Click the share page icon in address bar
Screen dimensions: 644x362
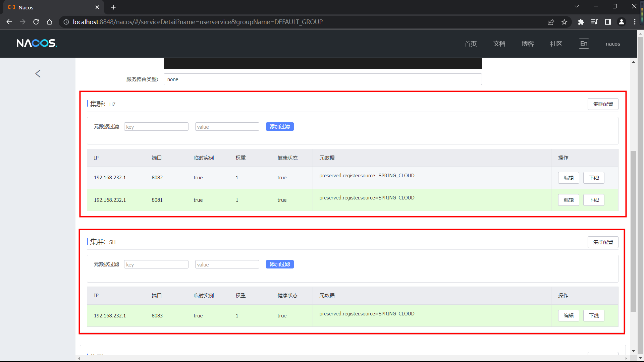click(x=551, y=22)
